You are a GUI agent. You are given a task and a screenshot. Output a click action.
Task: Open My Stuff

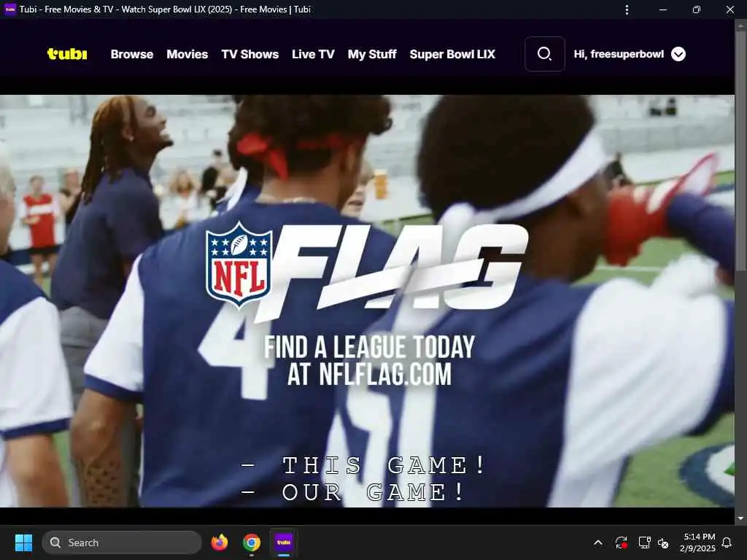tap(372, 54)
